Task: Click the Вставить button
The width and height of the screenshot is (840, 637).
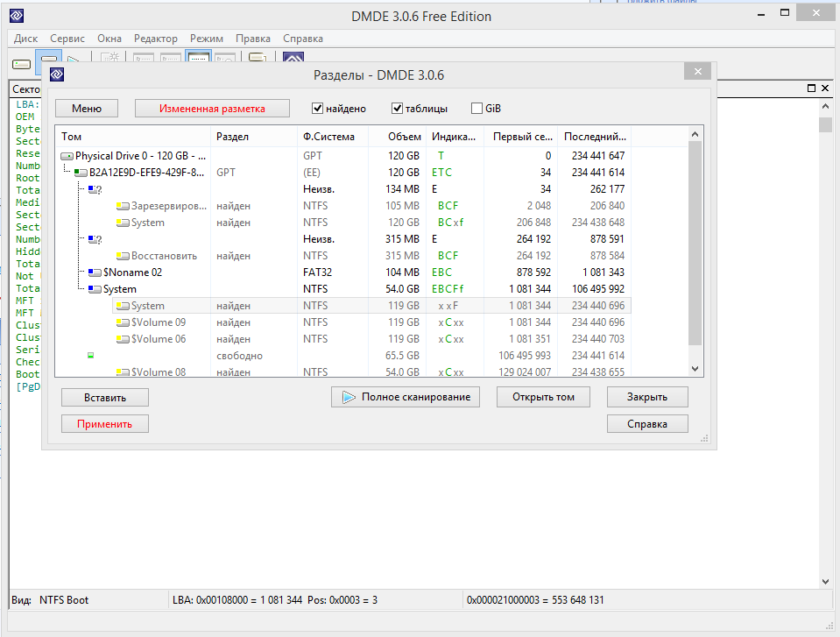Action: pos(105,398)
